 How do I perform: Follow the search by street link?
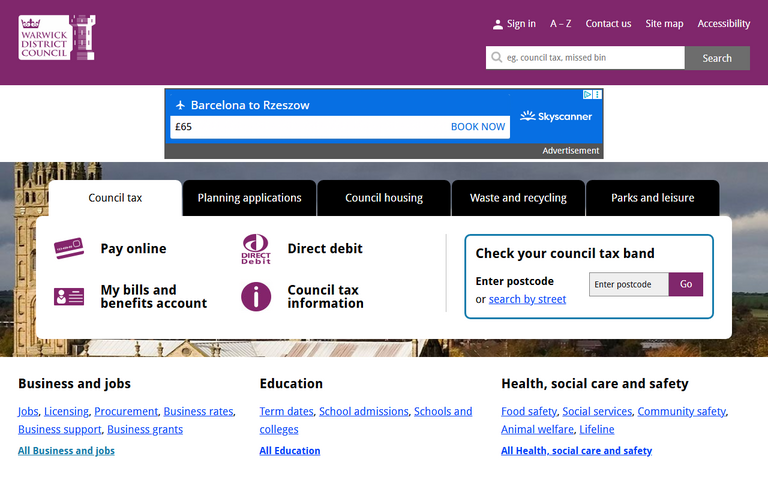527,299
